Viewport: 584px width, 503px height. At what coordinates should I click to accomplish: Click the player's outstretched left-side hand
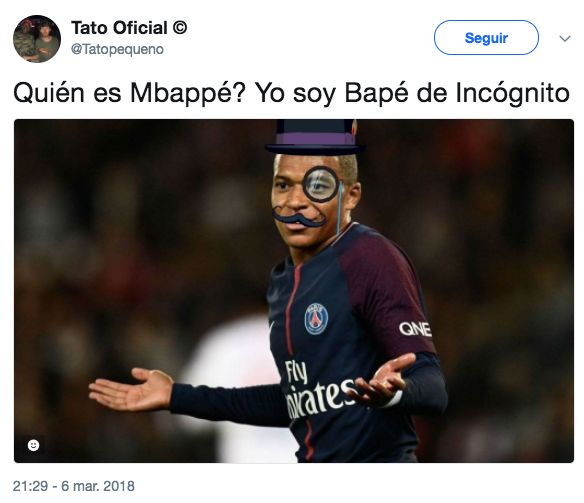coord(131,389)
